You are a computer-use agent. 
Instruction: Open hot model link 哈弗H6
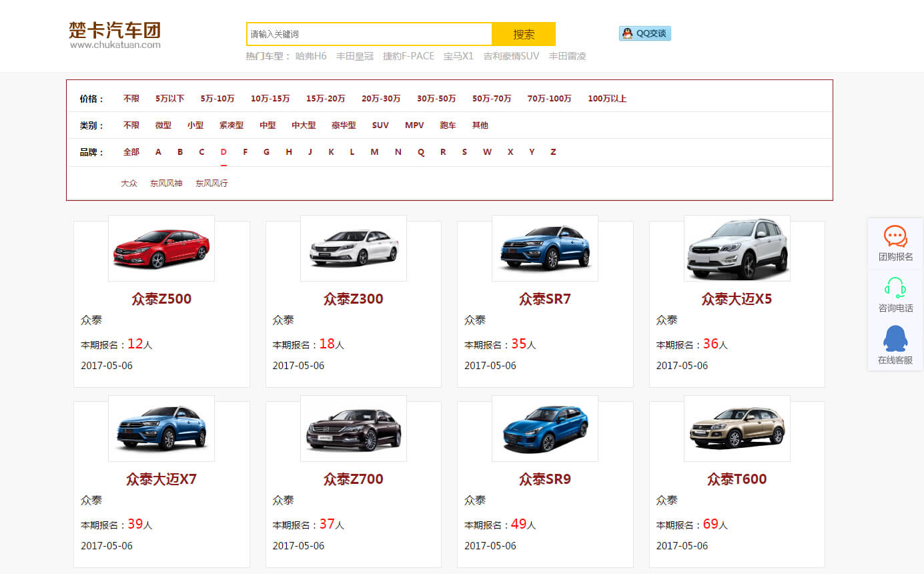312,56
